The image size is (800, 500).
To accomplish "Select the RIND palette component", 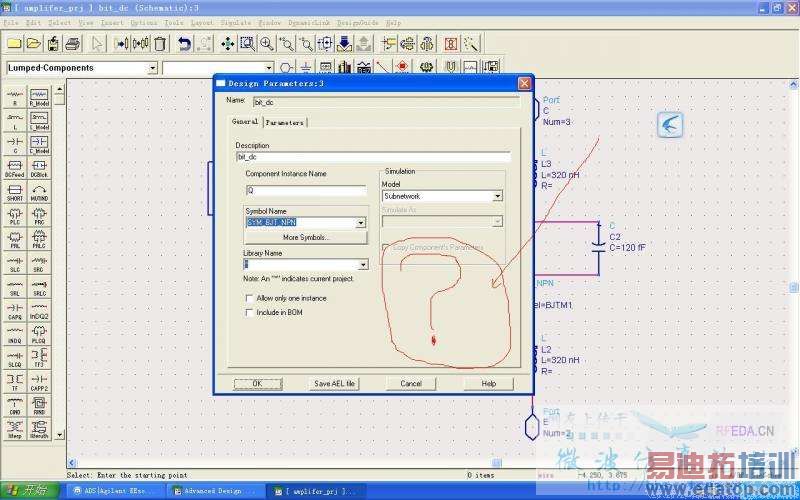I will (x=39, y=405).
